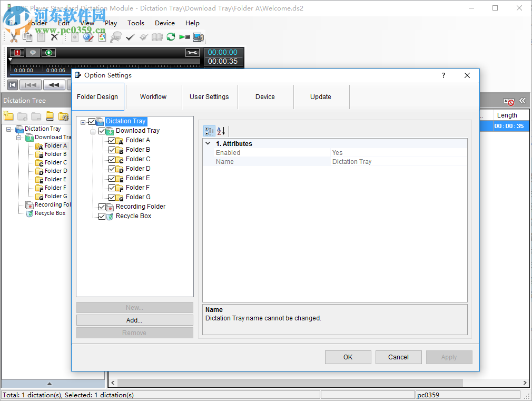Viewport: 532px width, 401px height.
Task: Click the rewind double-arrow playback button
Action: pos(54,85)
